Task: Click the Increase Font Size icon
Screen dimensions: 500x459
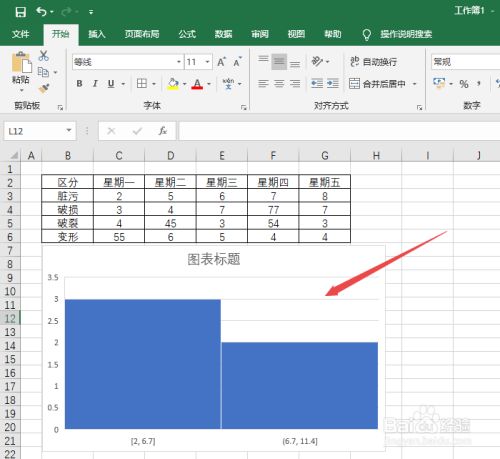Action: (221, 62)
